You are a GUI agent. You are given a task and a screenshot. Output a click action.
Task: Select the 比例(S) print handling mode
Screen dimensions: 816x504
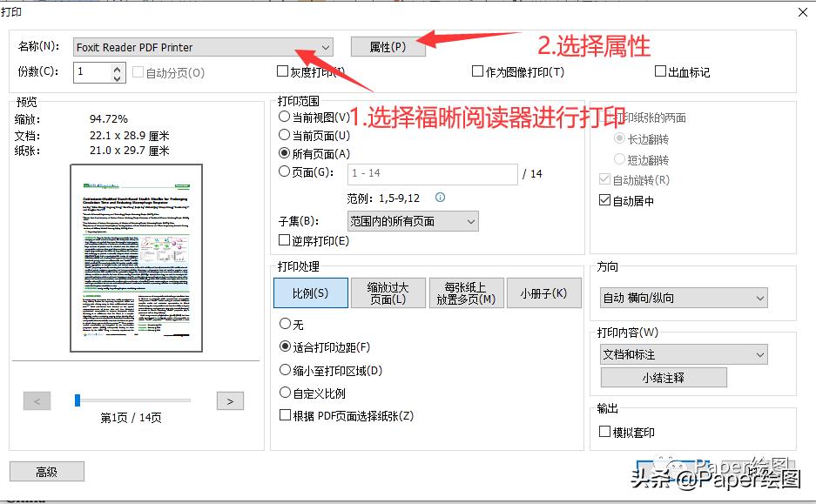310,292
